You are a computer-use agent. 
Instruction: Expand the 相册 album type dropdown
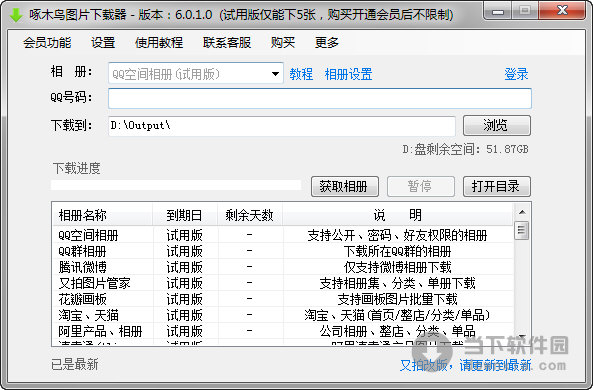tap(275, 73)
